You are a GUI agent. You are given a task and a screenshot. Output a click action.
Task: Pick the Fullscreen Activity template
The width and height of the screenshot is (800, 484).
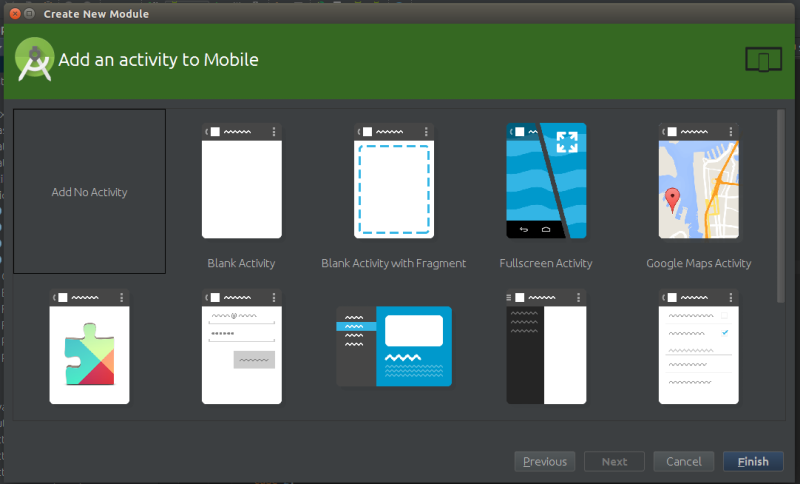545,182
